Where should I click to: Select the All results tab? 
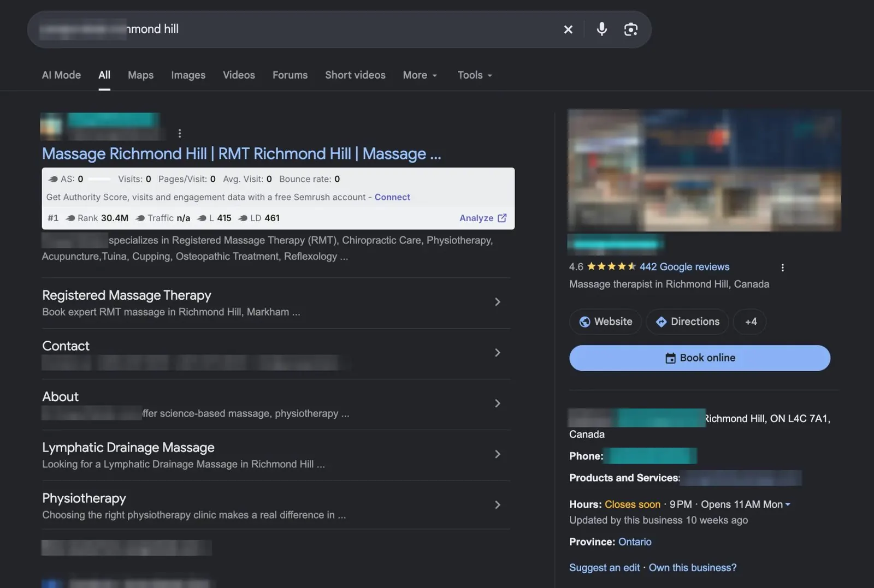(x=104, y=75)
